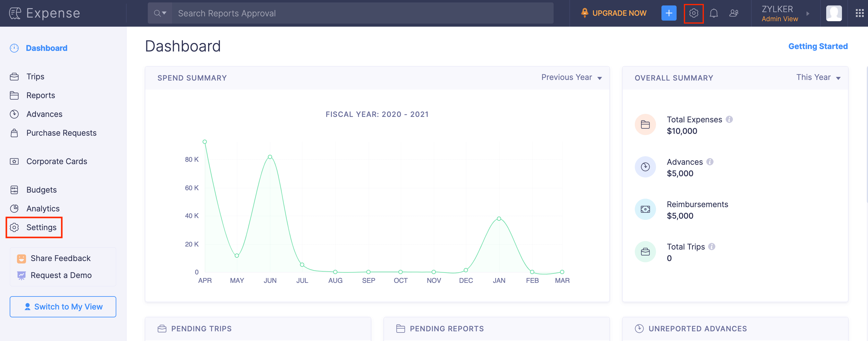Click the Advances info icon

pos(710,162)
